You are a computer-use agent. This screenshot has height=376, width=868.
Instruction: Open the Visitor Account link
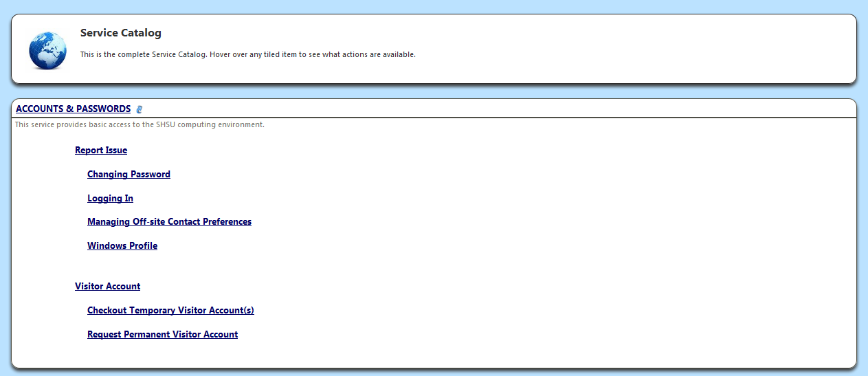click(107, 286)
